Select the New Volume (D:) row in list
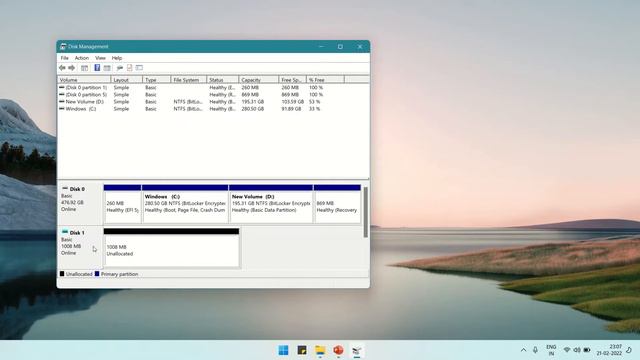 pos(213,102)
